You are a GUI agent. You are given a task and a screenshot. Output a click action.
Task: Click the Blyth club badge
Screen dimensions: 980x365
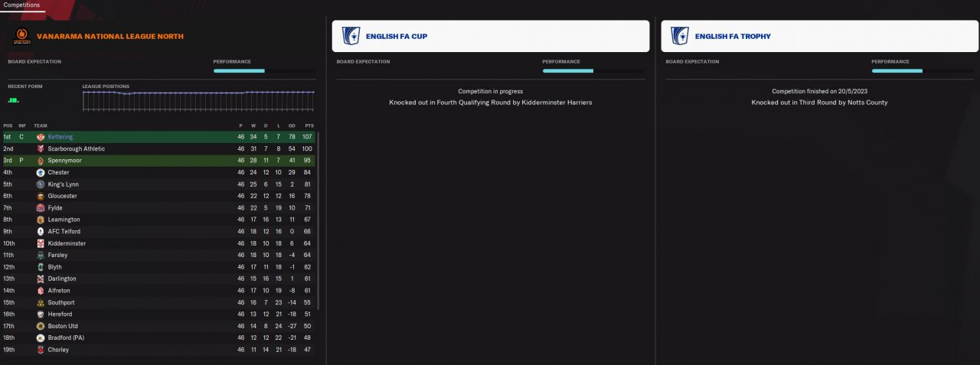(x=41, y=267)
